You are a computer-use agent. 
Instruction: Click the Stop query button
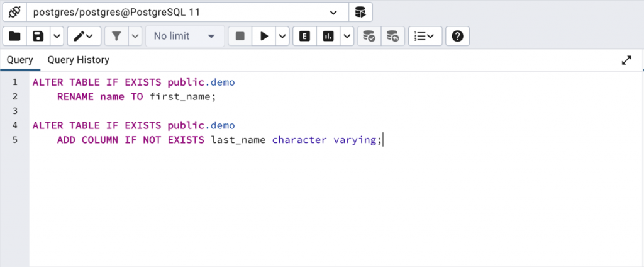240,37
